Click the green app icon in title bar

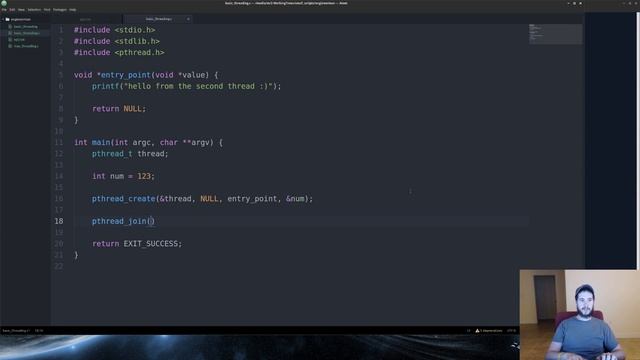pyautogui.click(x=4, y=3)
